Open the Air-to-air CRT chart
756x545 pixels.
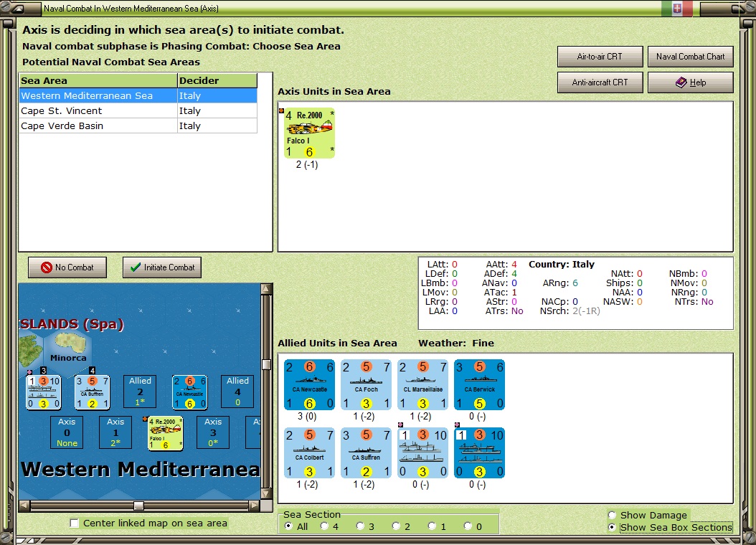click(x=600, y=57)
